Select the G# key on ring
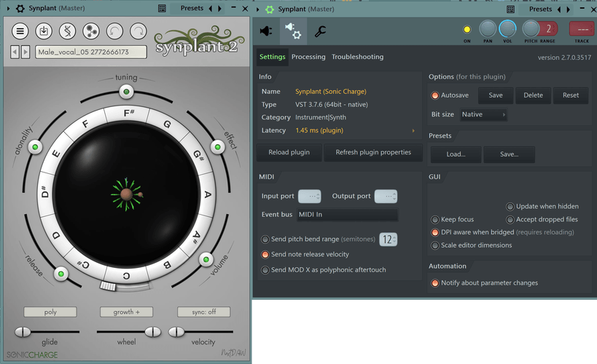Image resolution: width=597 pixels, height=364 pixels. [198, 155]
